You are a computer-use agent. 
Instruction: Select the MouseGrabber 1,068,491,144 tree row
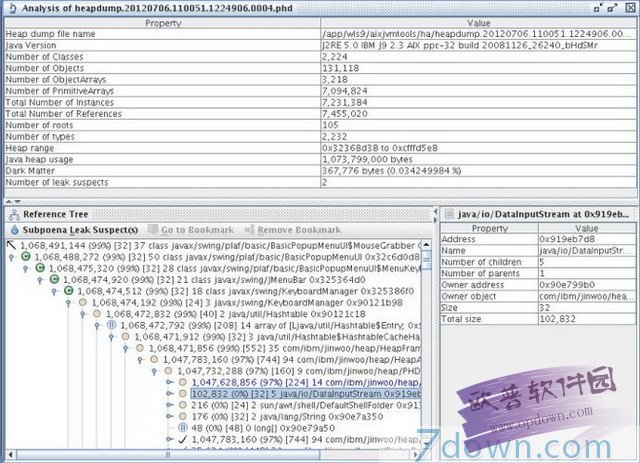220,245
